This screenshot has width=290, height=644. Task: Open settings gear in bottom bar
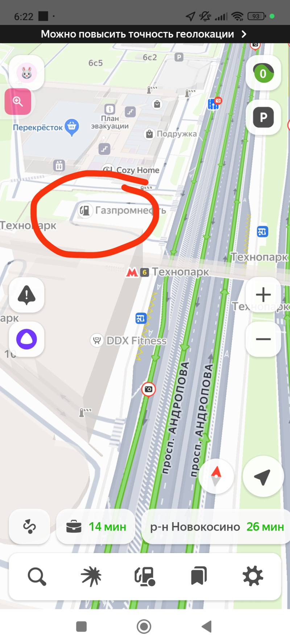[253, 576]
